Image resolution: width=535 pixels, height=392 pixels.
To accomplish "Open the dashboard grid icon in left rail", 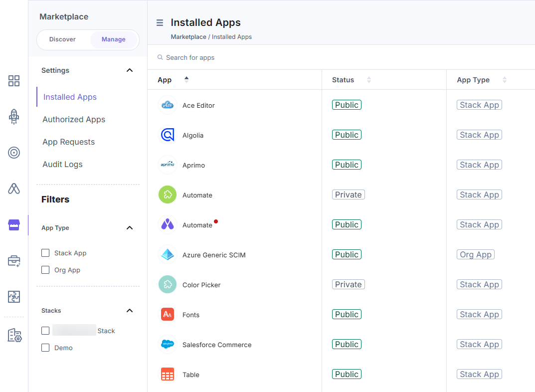I will 14,81.
